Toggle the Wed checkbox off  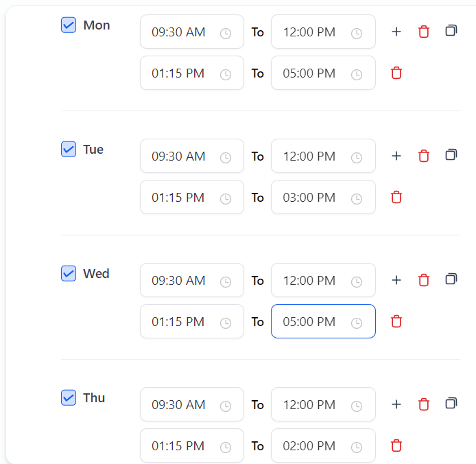pyautogui.click(x=69, y=274)
